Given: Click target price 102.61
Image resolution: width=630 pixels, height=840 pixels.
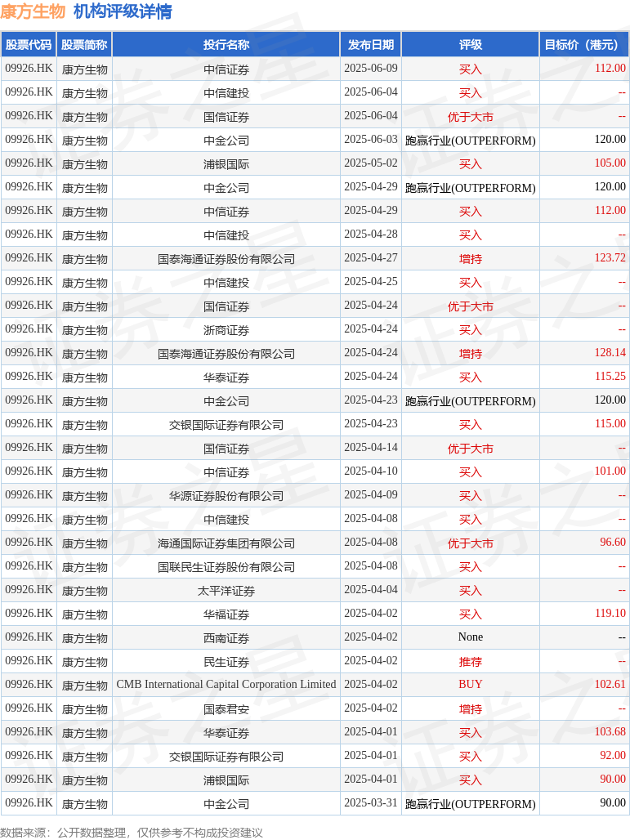Looking at the screenshot, I should (x=610, y=685).
